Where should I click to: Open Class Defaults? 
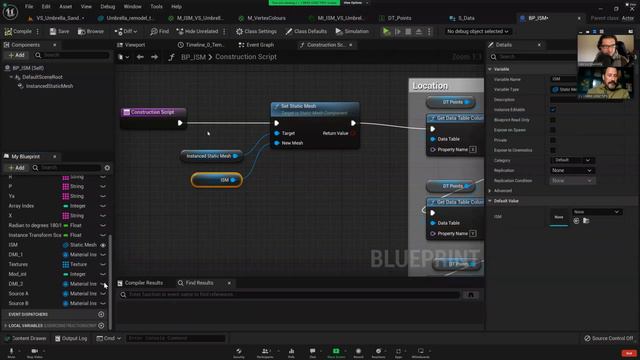click(x=306, y=31)
